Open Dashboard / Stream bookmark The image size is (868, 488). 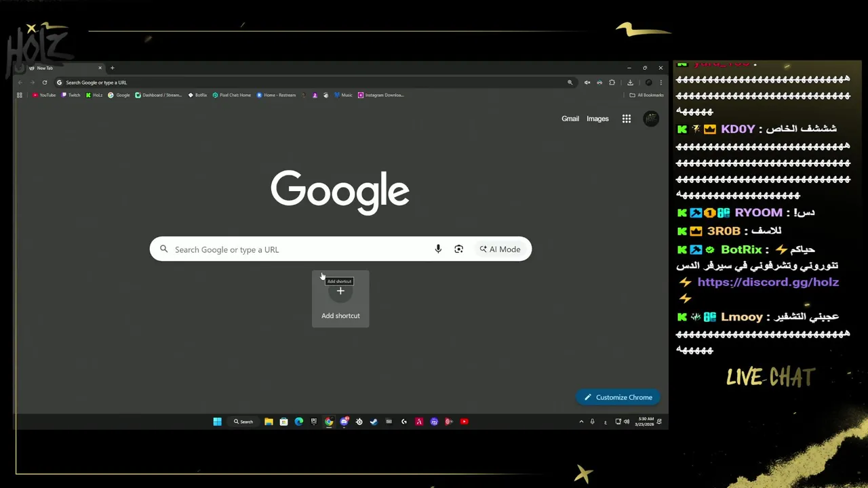tap(158, 95)
